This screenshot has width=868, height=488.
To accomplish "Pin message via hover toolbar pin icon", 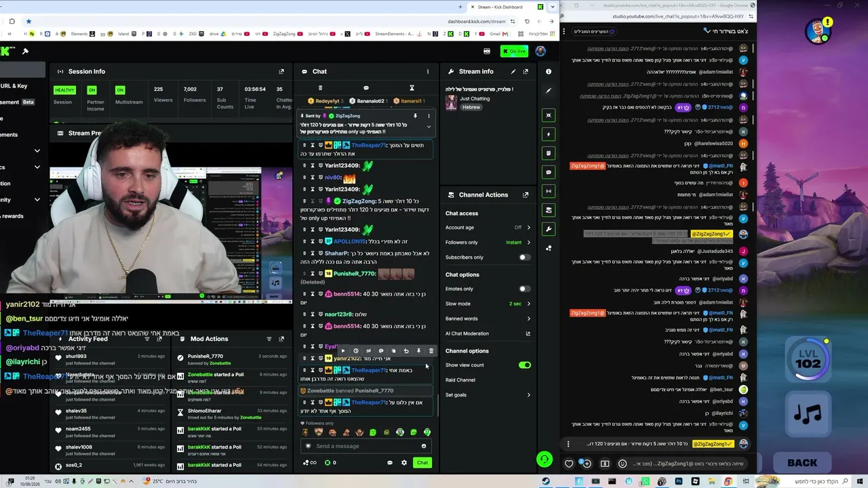I will (418, 351).
